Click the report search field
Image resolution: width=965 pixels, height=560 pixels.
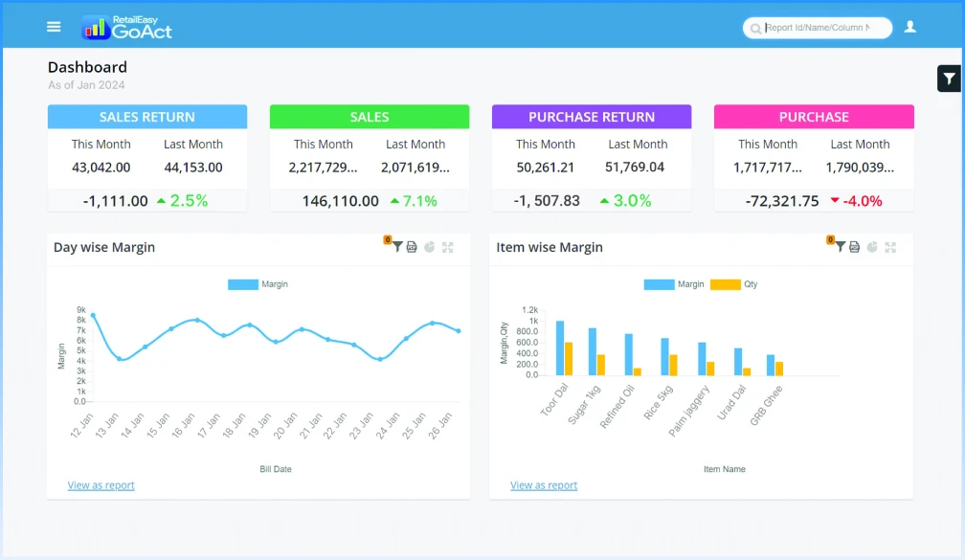819,27
